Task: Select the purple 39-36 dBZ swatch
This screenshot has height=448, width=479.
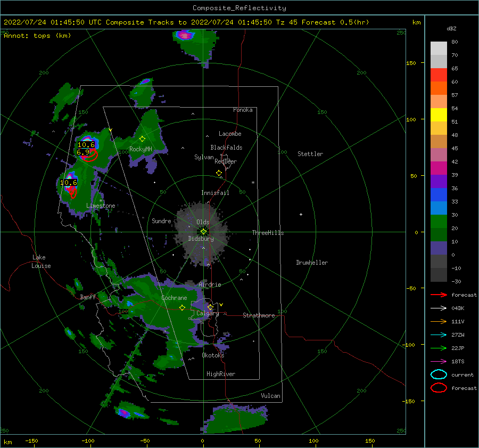Action: 439,182
